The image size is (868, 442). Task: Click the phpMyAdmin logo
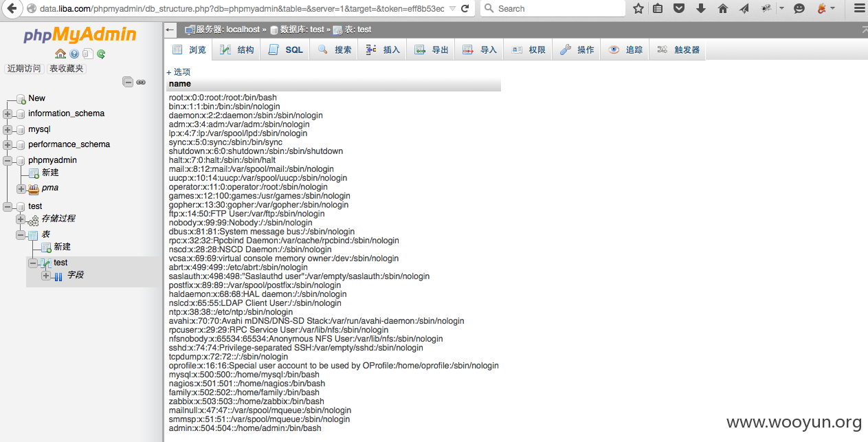tap(80, 35)
